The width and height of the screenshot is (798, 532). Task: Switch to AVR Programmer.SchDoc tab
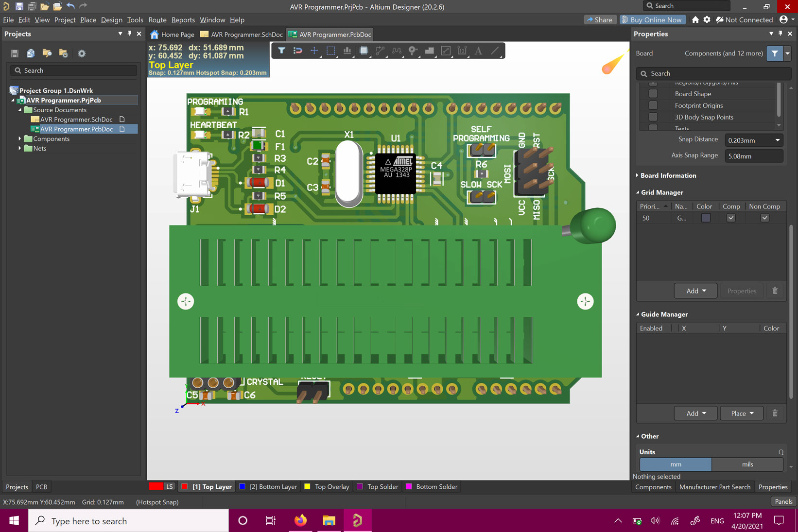click(x=242, y=34)
